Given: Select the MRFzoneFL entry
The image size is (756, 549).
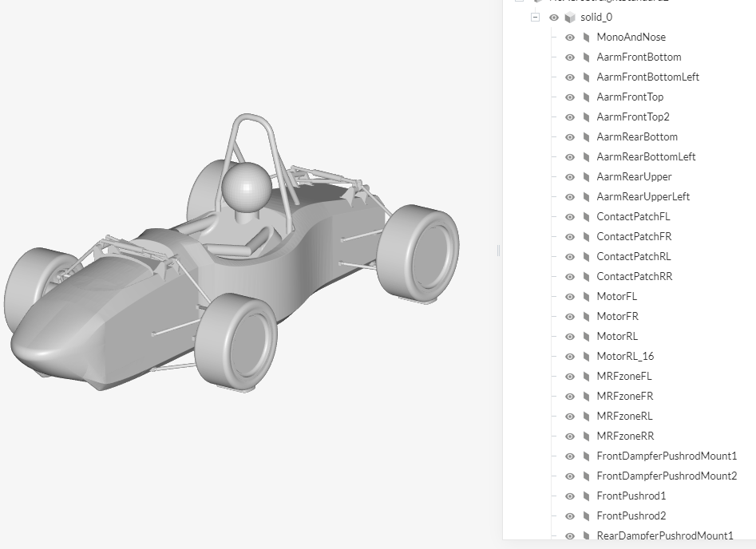Looking at the screenshot, I should (x=624, y=377).
